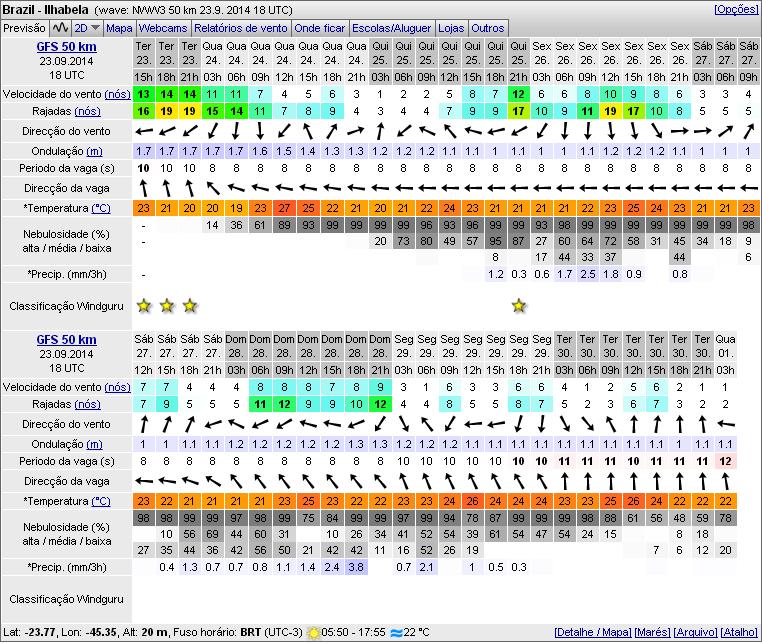This screenshot has width=762, height=643.
Task: Click the rating star under Ter 23. 18h
Action: coord(167,306)
